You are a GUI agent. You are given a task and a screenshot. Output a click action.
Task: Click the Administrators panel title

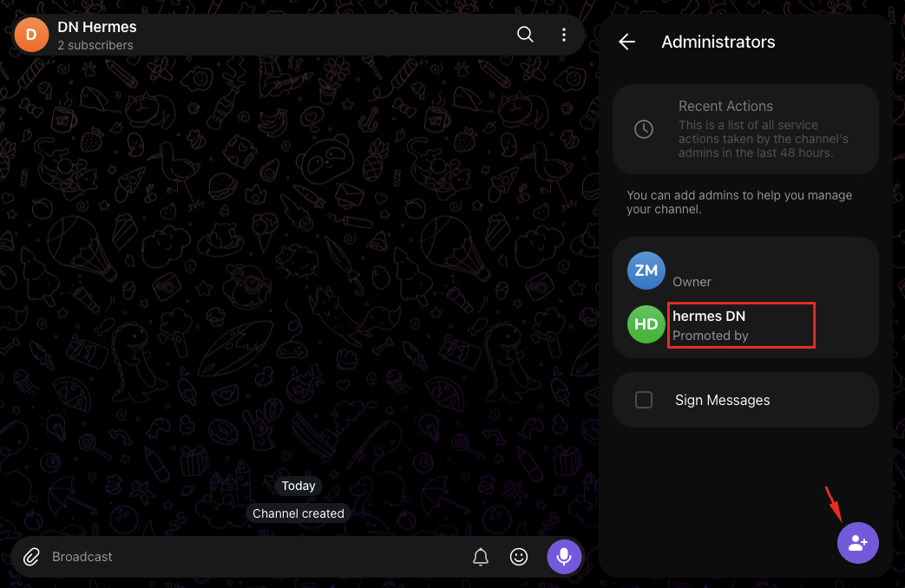(x=718, y=42)
